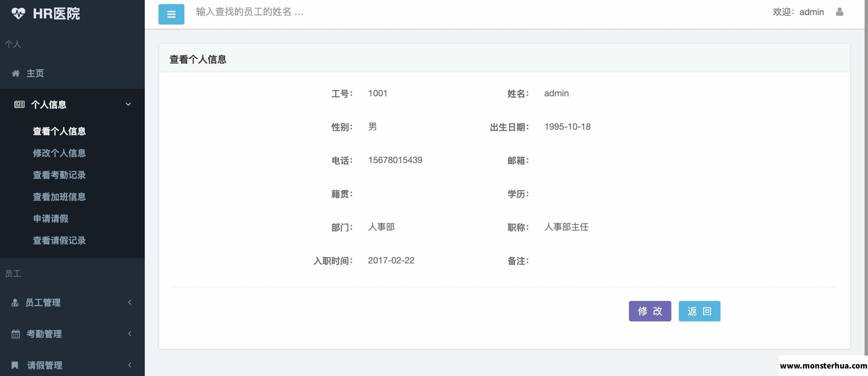This screenshot has width=868, height=376.
Task: Open the 请假管理 menu label
Action: click(45, 365)
